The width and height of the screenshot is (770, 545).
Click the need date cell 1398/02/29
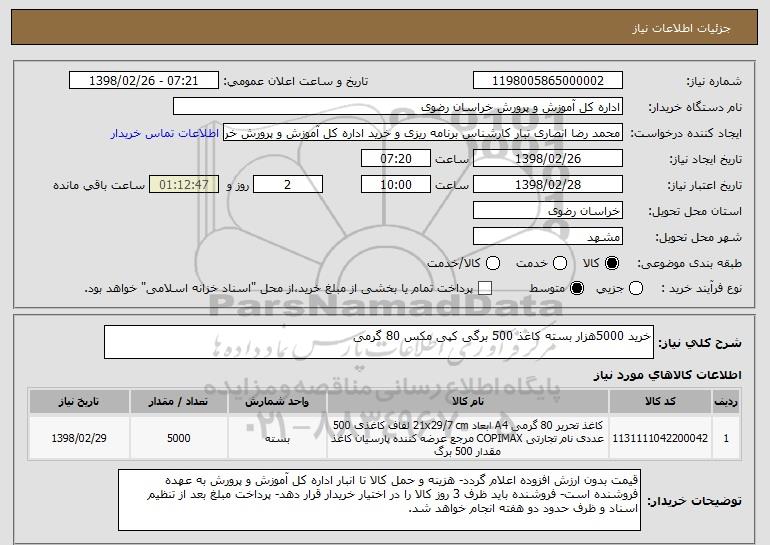point(79,438)
